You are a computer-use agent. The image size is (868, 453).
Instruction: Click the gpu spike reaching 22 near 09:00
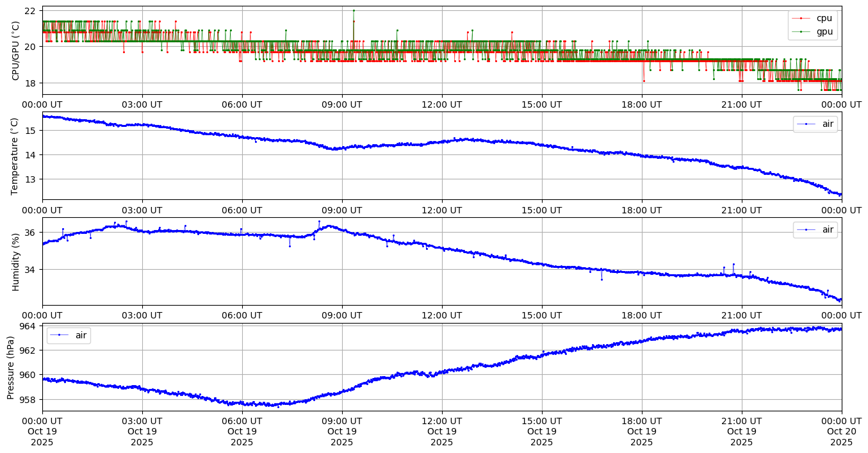click(353, 11)
